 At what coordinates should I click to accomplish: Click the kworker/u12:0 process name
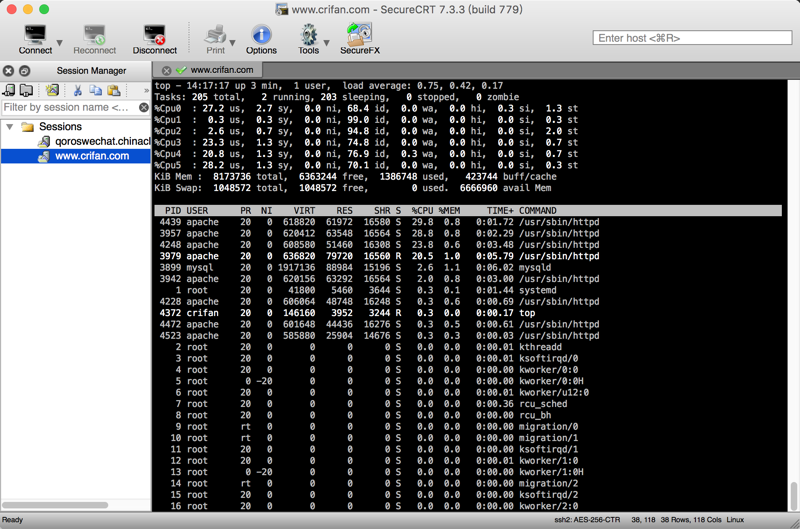(554, 393)
